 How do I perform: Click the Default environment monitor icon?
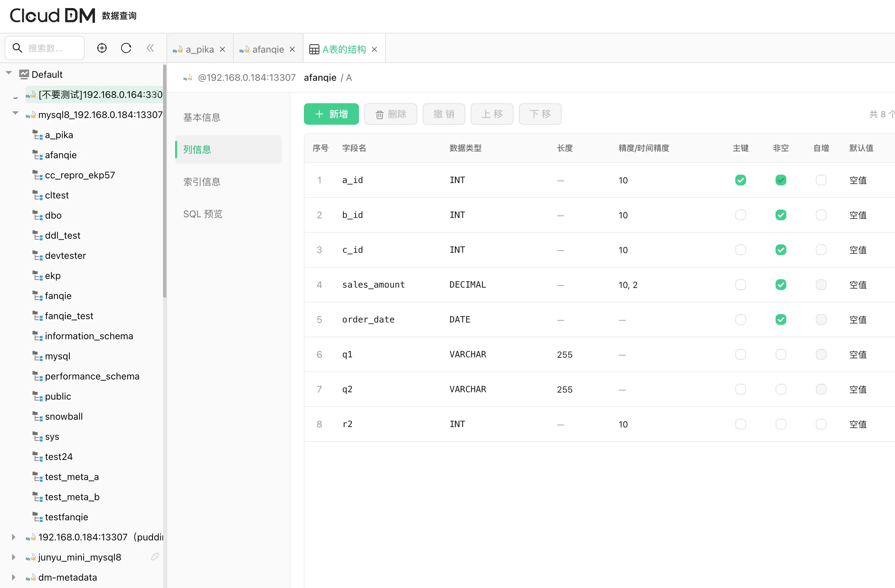point(24,74)
